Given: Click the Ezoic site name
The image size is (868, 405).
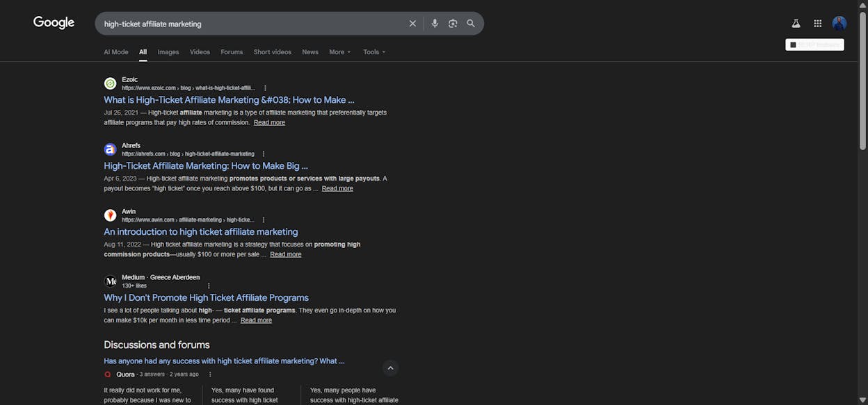Looking at the screenshot, I should click(130, 80).
